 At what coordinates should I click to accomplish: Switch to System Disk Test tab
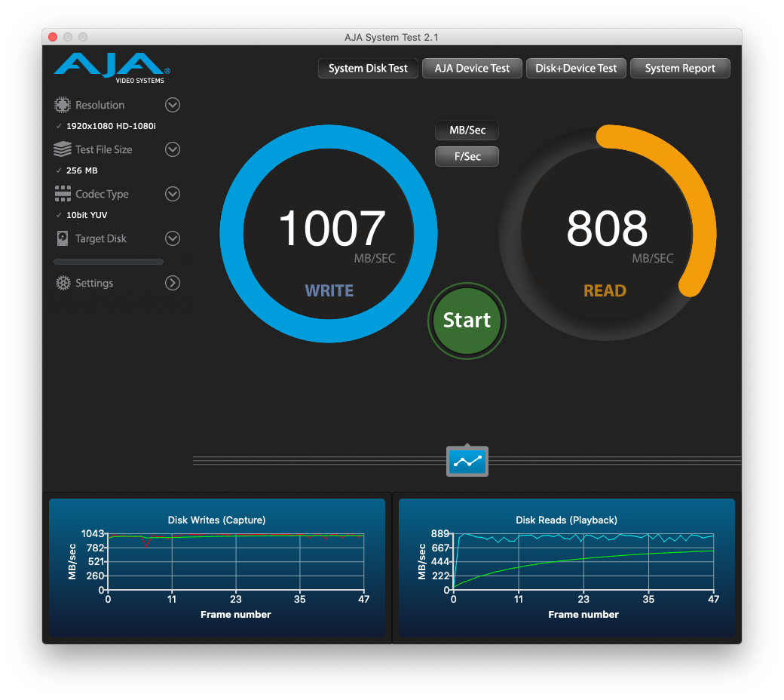click(368, 69)
